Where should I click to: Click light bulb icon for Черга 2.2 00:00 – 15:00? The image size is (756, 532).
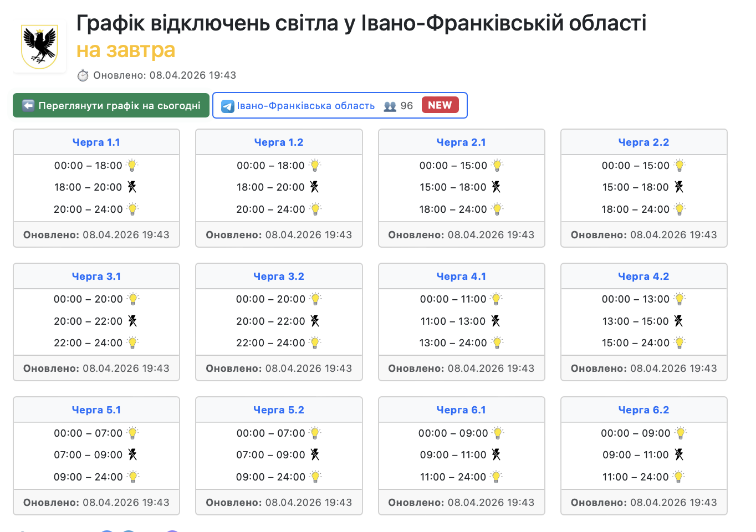(680, 165)
